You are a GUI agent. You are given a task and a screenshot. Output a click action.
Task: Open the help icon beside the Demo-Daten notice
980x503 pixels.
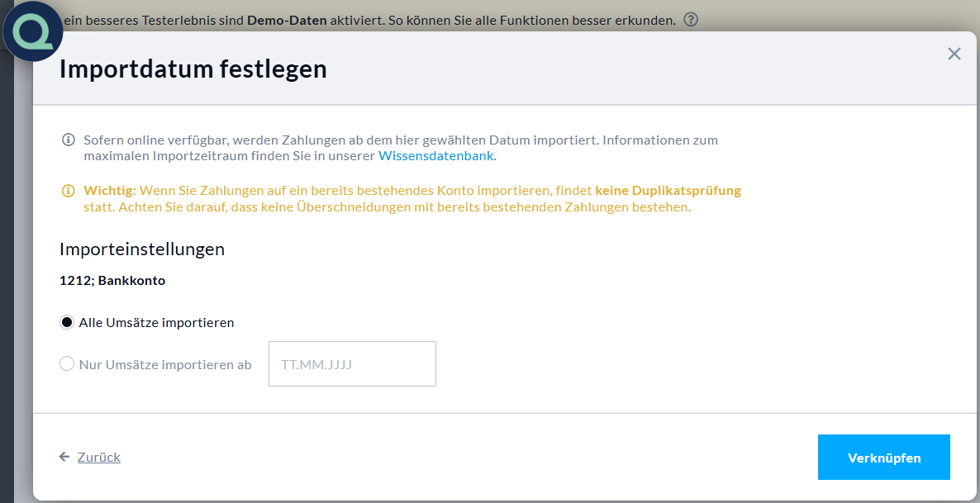tap(691, 19)
